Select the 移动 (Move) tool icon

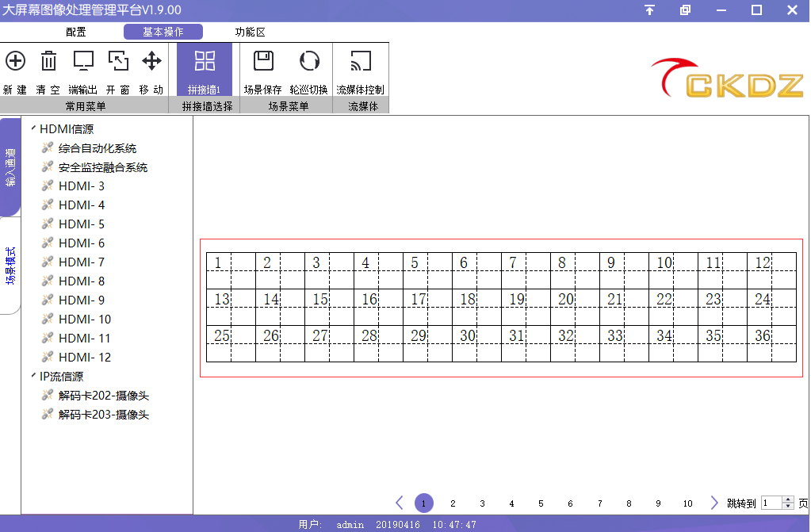151,61
